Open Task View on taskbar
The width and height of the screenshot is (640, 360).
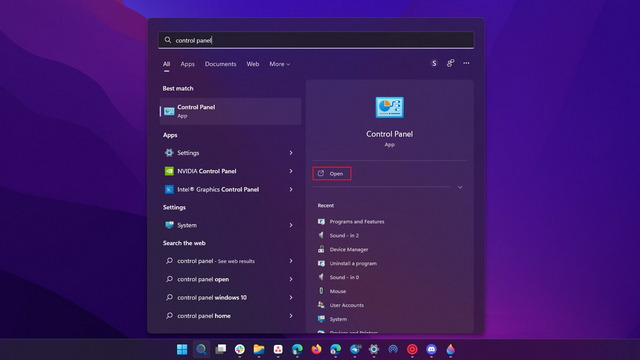pyautogui.click(x=221, y=349)
